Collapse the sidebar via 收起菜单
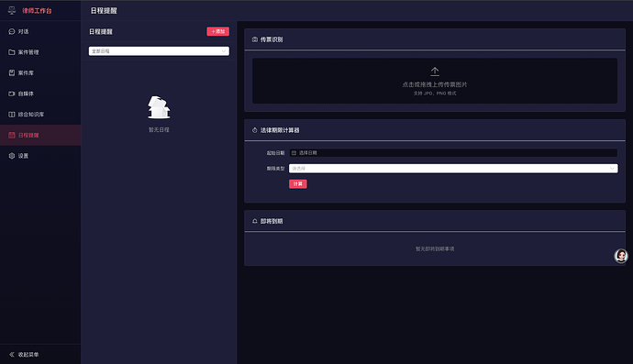The height and width of the screenshot is (364, 633). pos(40,354)
